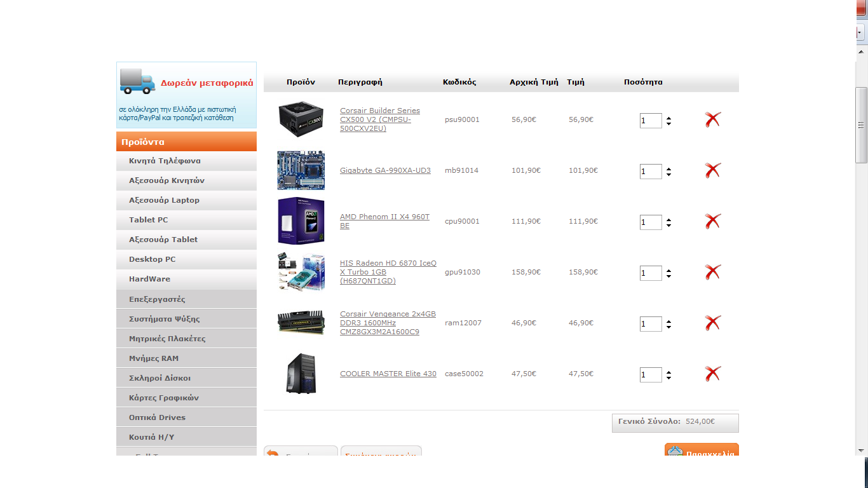
Task: Open HIS Radeon graphics card image
Action: pyautogui.click(x=301, y=272)
